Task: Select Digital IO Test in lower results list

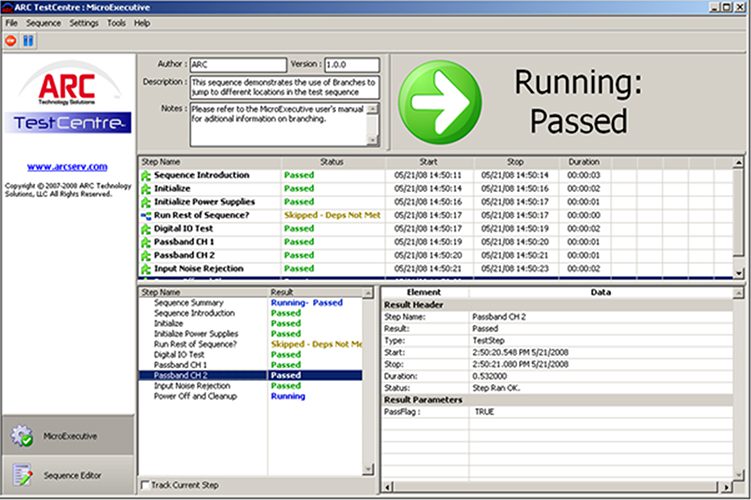Action: pyautogui.click(x=250, y=354)
